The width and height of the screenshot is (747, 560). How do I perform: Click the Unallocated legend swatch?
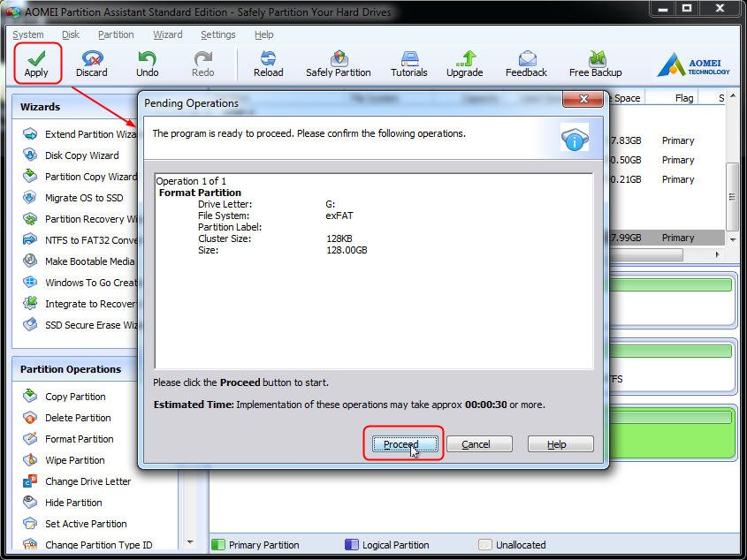pyautogui.click(x=485, y=544)
